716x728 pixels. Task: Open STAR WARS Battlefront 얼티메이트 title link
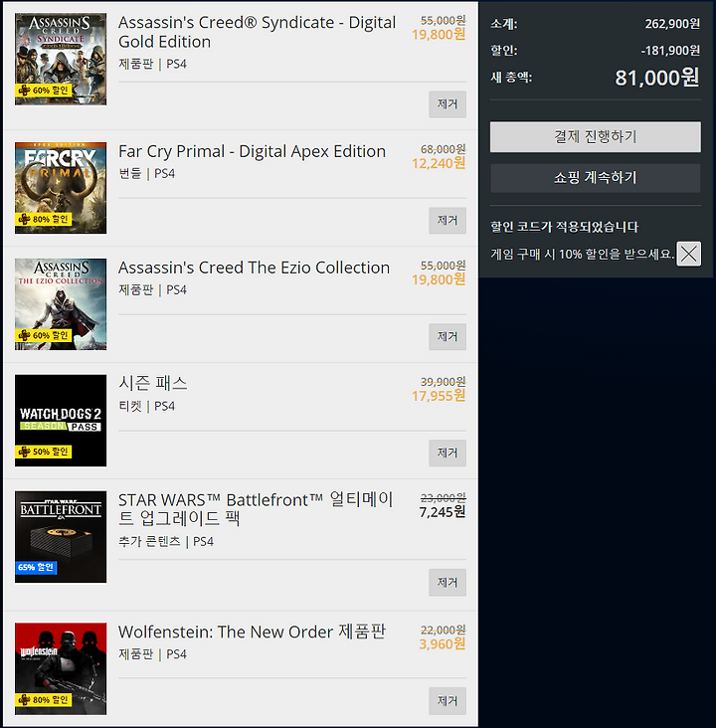[256, 509]
